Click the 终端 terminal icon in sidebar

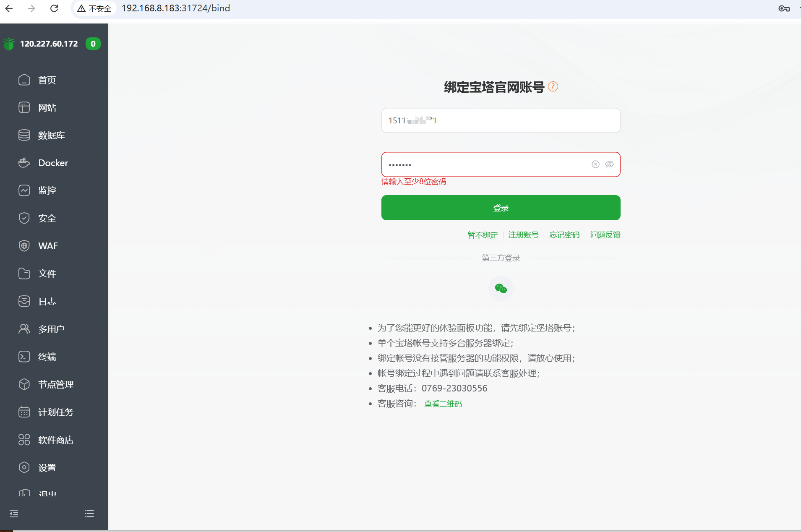click(x=24, y=357)
